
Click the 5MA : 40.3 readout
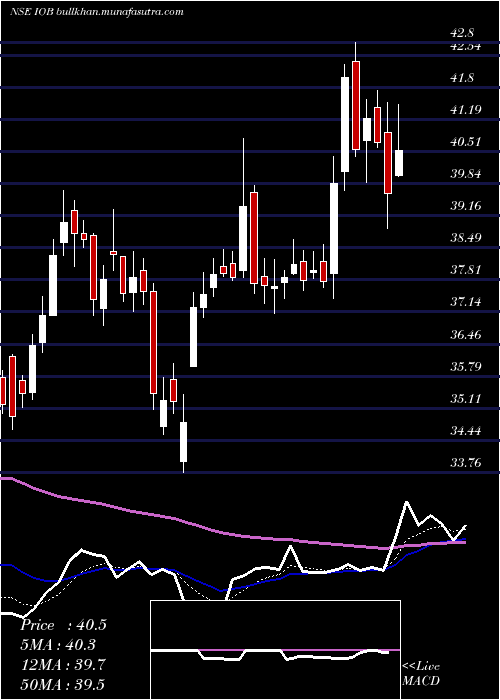58,645
